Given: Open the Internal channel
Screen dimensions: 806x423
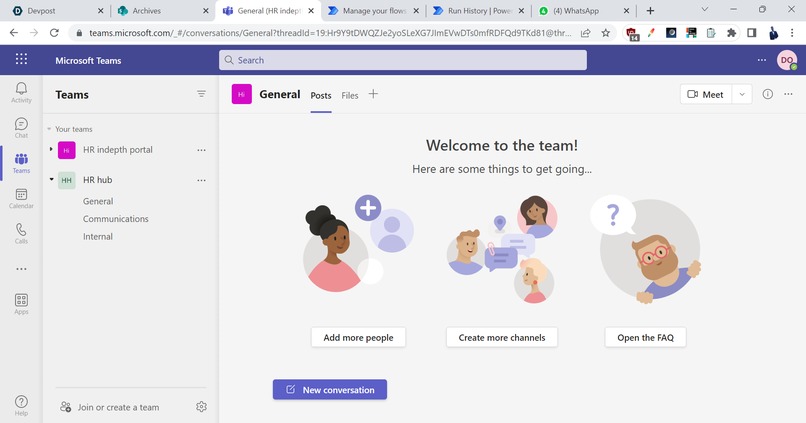Looking at the screenshot, I should pyautogui.click(x=98, y=236).
